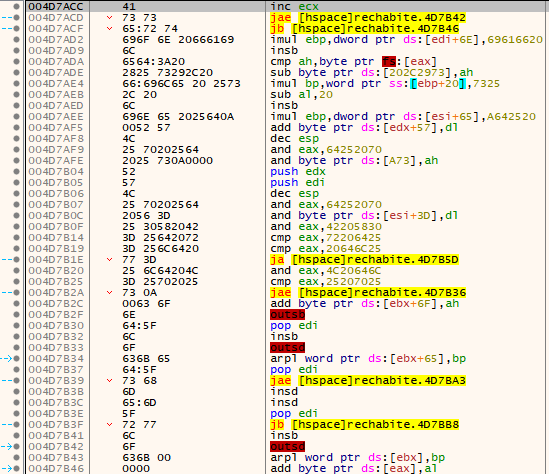
Task: Select address cell 004D7B41
Action: pos(56,435)
